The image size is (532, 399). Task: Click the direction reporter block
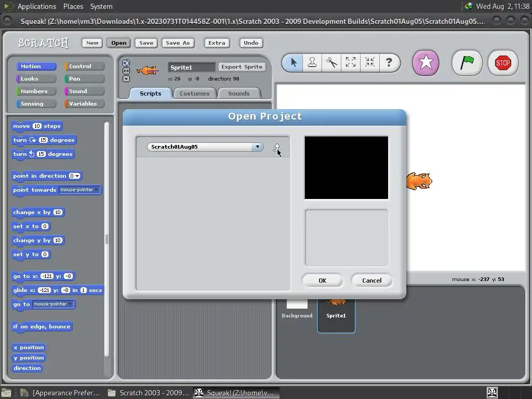click(x=27, y=368)
